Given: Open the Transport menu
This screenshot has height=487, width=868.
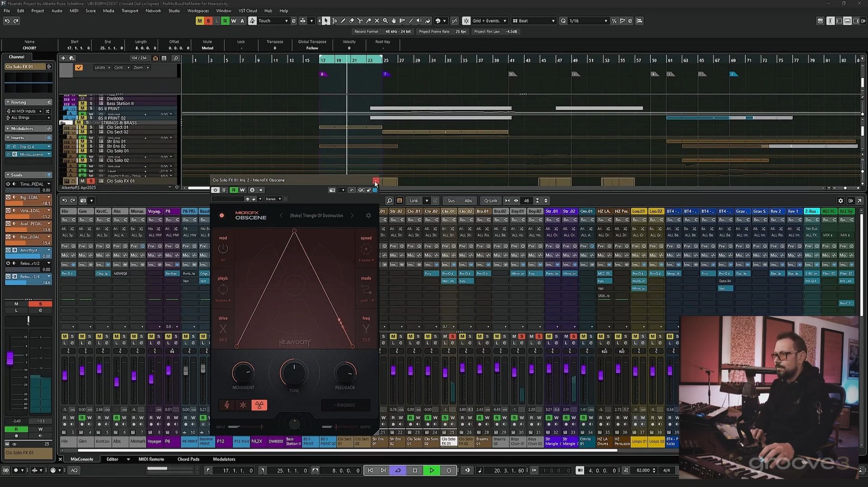Looking at the screenshot, I should tap(130, 11).
